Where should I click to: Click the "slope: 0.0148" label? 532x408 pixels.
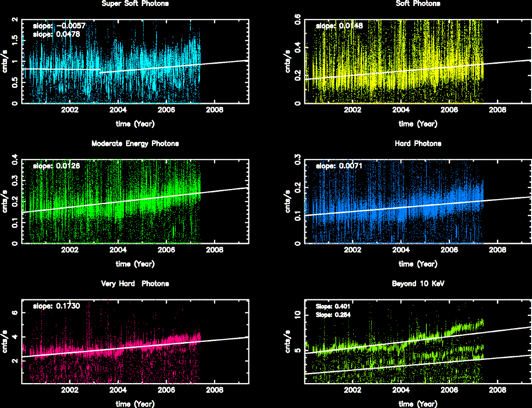click(339, 26)
